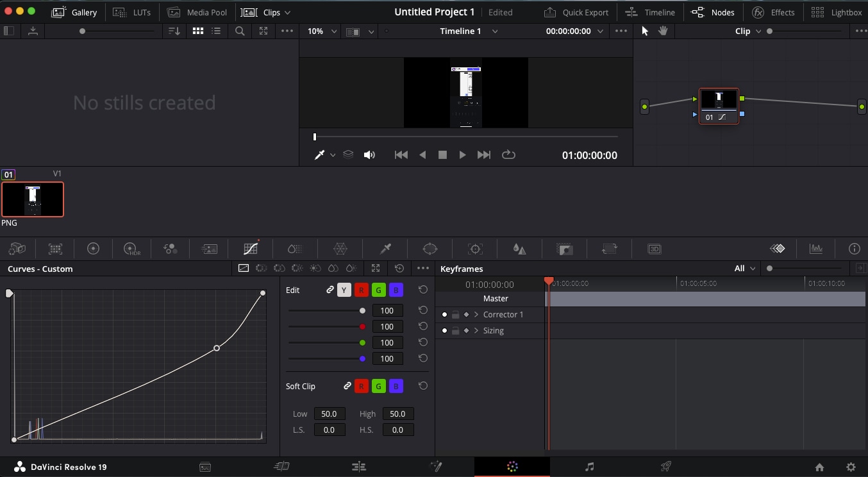The height and width of the screenshot is (477, 868).
Task: Open the Tracker palette icon
Action: [x=475, y=249]
